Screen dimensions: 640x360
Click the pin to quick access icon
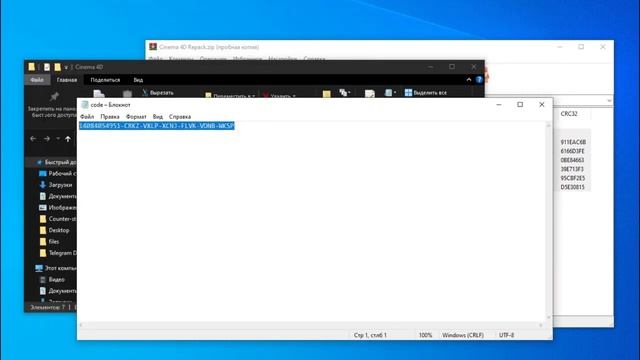(54, 96)
